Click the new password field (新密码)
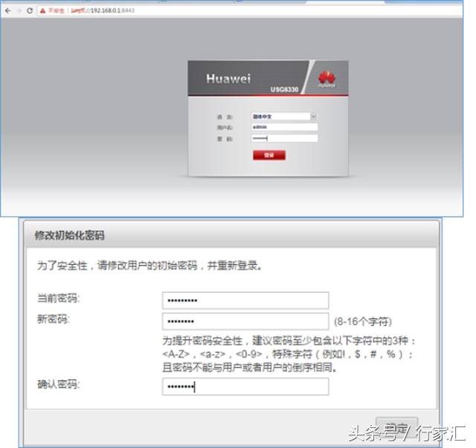Image resolution: width=476 pixels, height=448 pixels. click(245, 321)
